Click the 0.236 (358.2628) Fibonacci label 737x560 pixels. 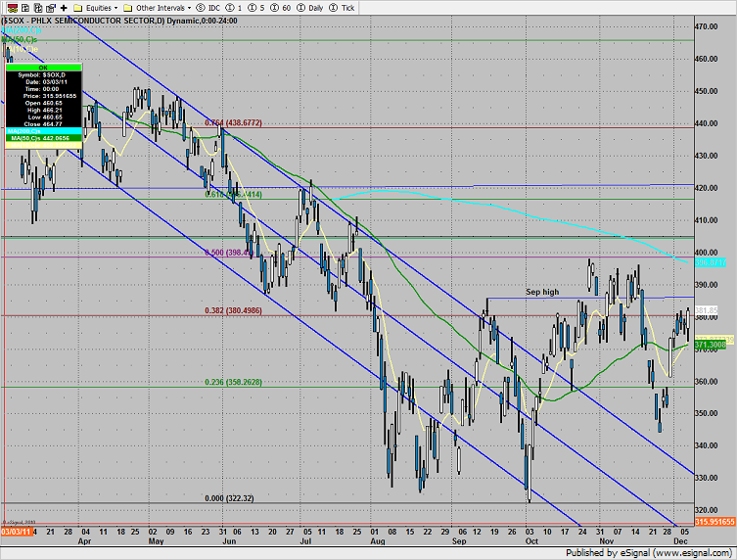tap(233, 382)
